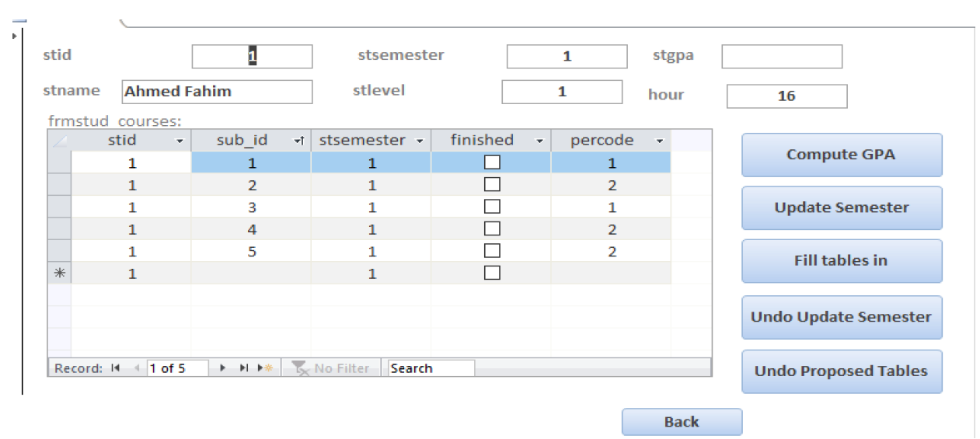
Task: Click the Back button
Action: [x=682, y=422]
